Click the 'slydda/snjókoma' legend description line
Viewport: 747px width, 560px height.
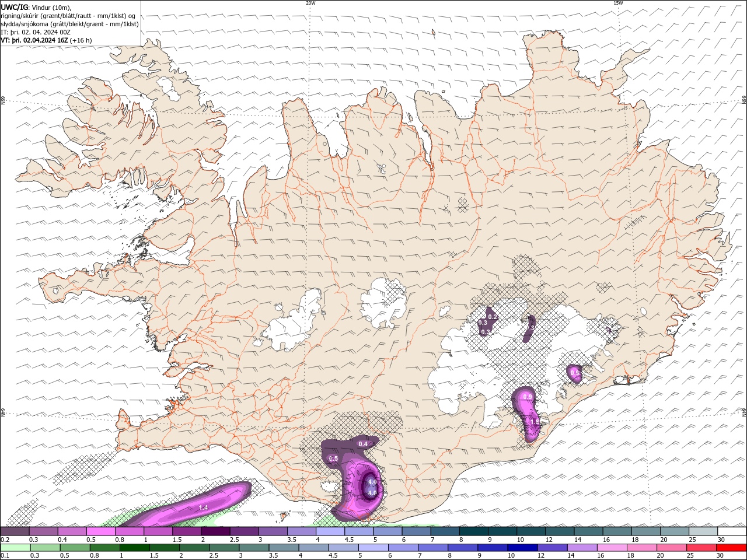70,24
